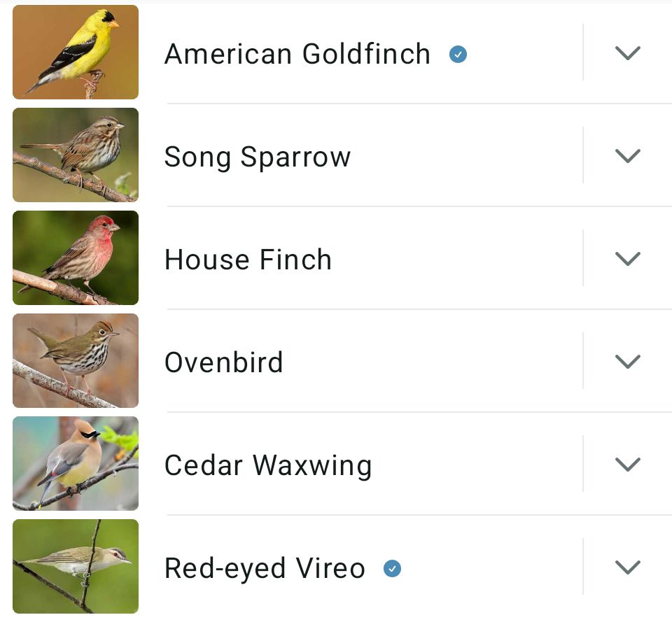This screenshot has width=672, height=622.
Task: View the Song Sparrow photo thumbnail
Action: click(76, 155)
